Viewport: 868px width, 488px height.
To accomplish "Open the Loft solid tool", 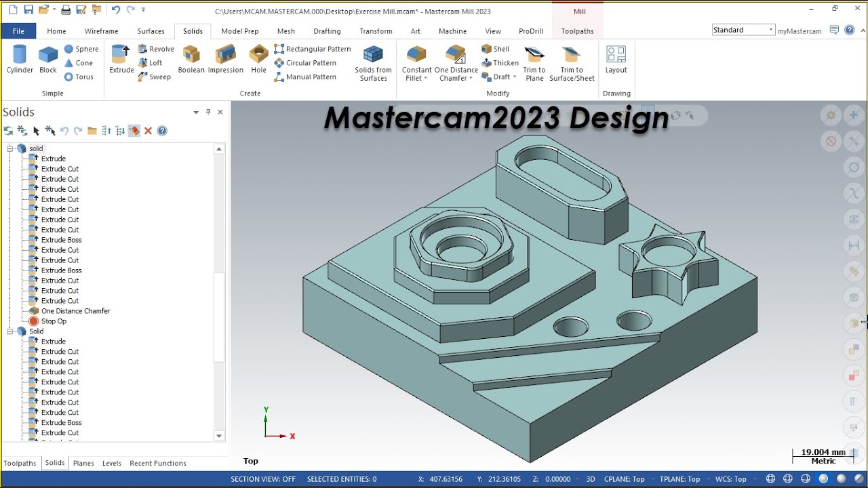I will coord(150,63).
